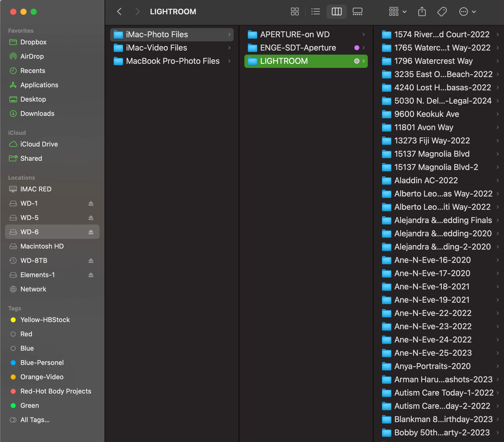Switch to icon grid view

(x=295, y=11)
